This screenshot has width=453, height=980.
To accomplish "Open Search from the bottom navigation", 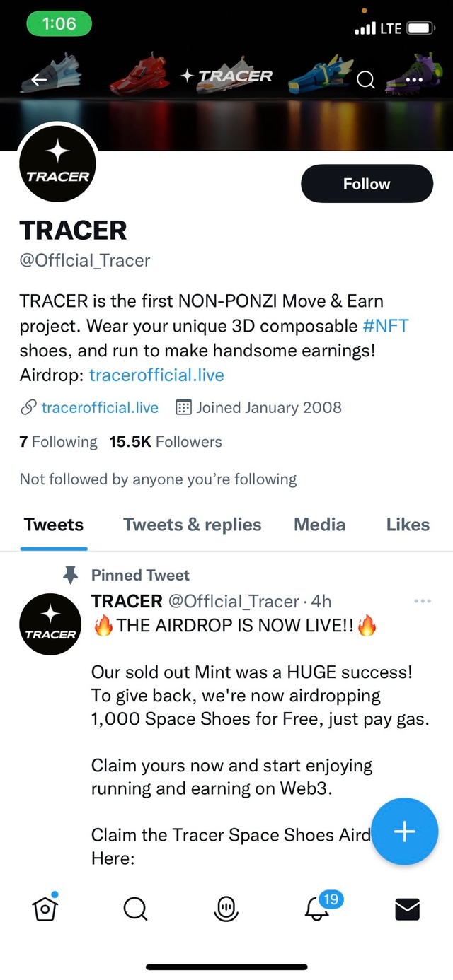I will click(135, 909).
